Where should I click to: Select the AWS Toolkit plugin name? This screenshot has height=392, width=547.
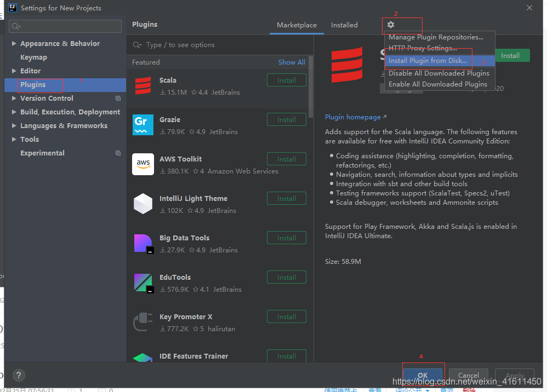click(x=180, y=159)
